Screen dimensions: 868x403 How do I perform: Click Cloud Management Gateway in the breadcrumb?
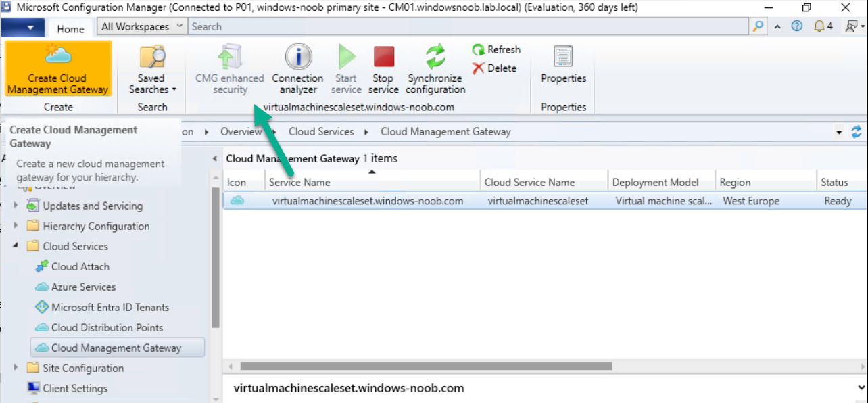point(445,132)
